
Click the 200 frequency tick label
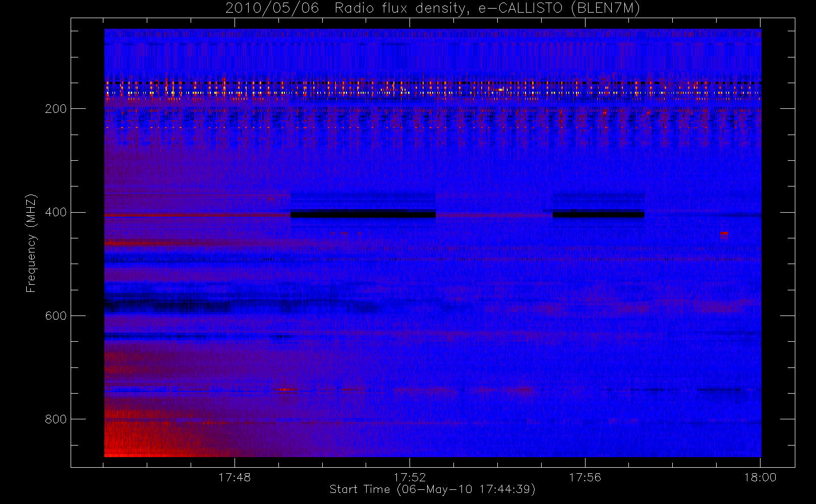(55, 109)
